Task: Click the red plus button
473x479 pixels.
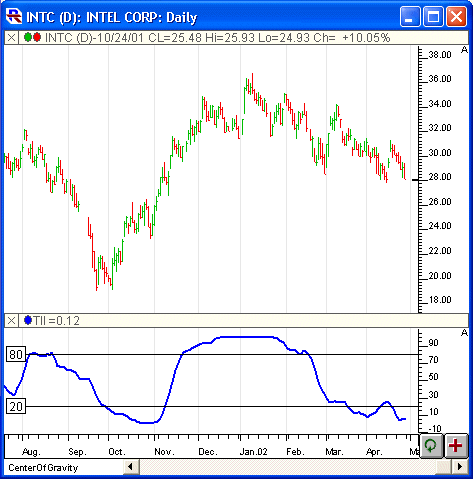Action: pos(456,446)
